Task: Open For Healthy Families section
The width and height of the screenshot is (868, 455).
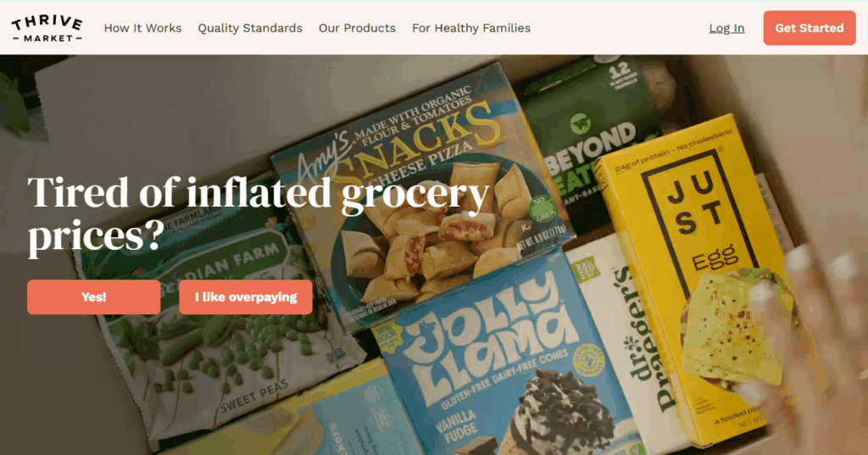Action: (471, 28)
